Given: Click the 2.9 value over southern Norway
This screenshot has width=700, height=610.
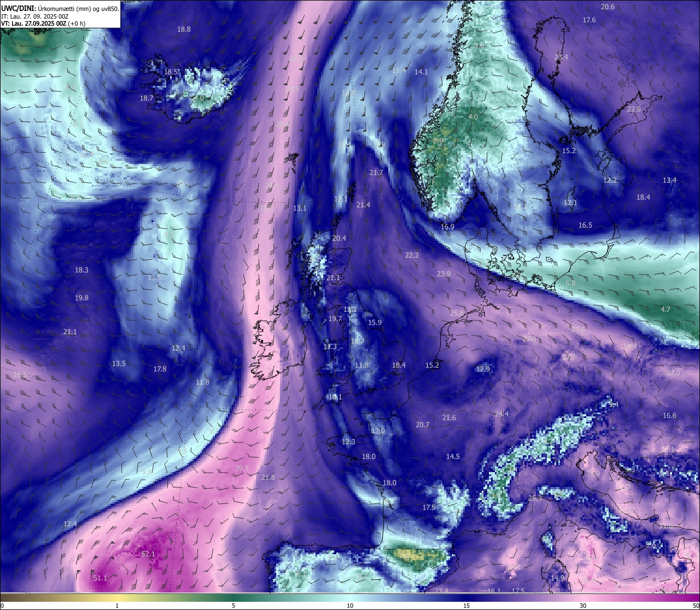Looking at the screenshot, I should tap(438, 141).
